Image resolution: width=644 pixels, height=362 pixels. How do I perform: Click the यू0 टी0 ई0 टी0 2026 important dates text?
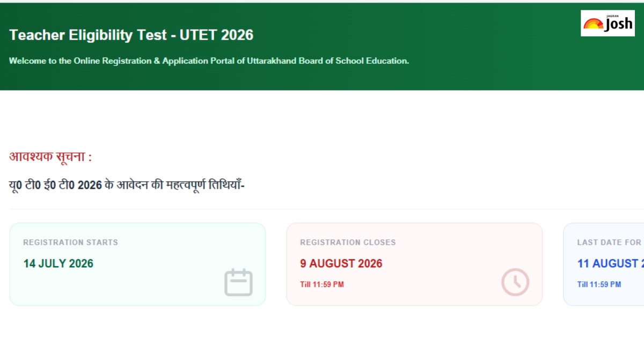click(127, 186)
